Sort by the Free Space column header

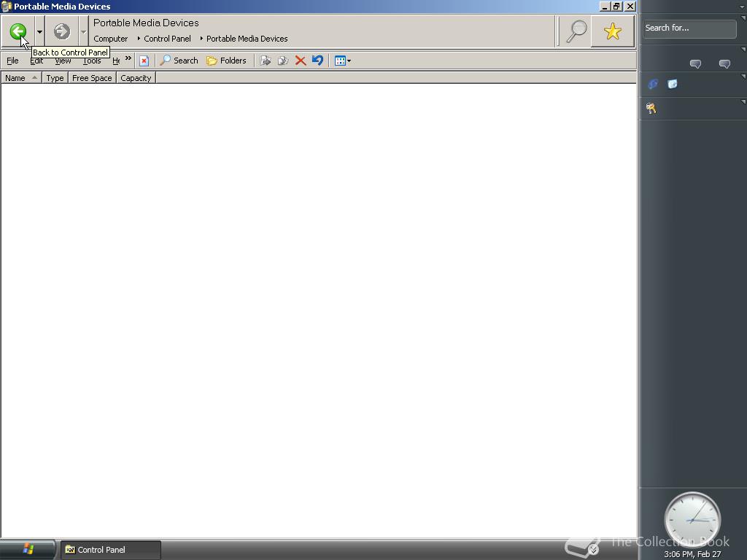pyautogui.click(x=92, y=78)
